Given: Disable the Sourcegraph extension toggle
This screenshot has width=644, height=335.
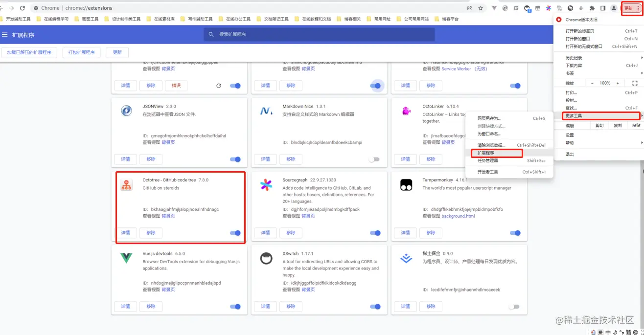Looking at the screenshot, I should tap(375, 233).
